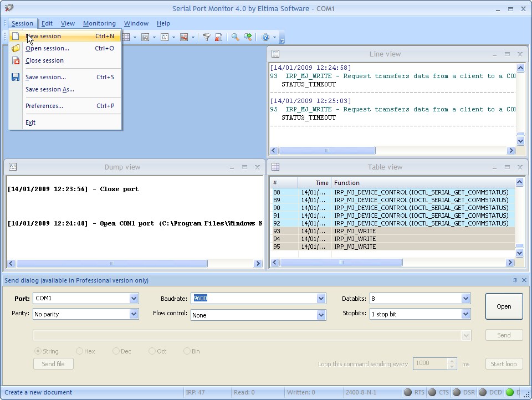Click the Open session folder icon in menu
The width and height of the screenshot is (532, 400).
16,48
